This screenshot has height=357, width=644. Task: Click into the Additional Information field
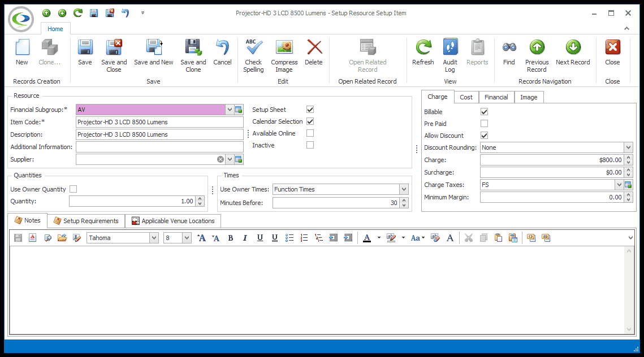point(159,147)
